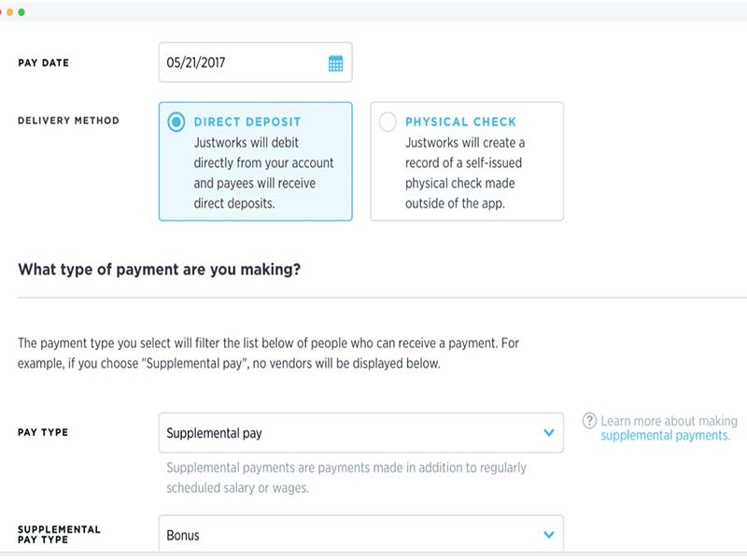Expand the Supplemental Pay Type dropdown showing Bonus
The height and width of the screenshot is (560, 747).
coord(360,535)
